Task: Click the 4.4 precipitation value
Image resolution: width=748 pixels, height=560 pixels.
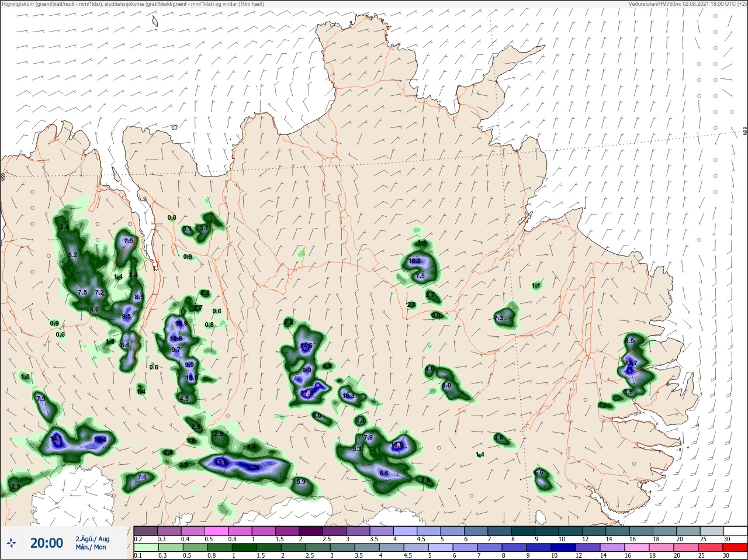Action: click(360, 421)
